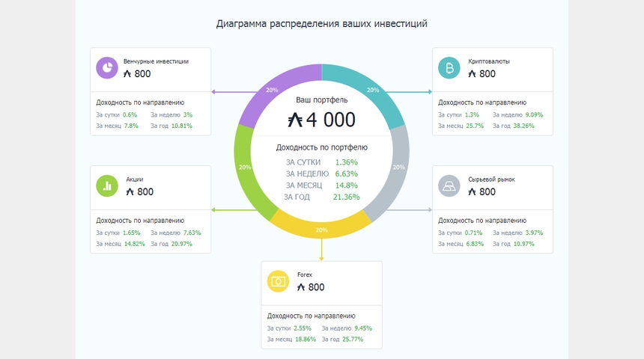Click commodities weekly return 3.97%

click(x=534, y=233)
